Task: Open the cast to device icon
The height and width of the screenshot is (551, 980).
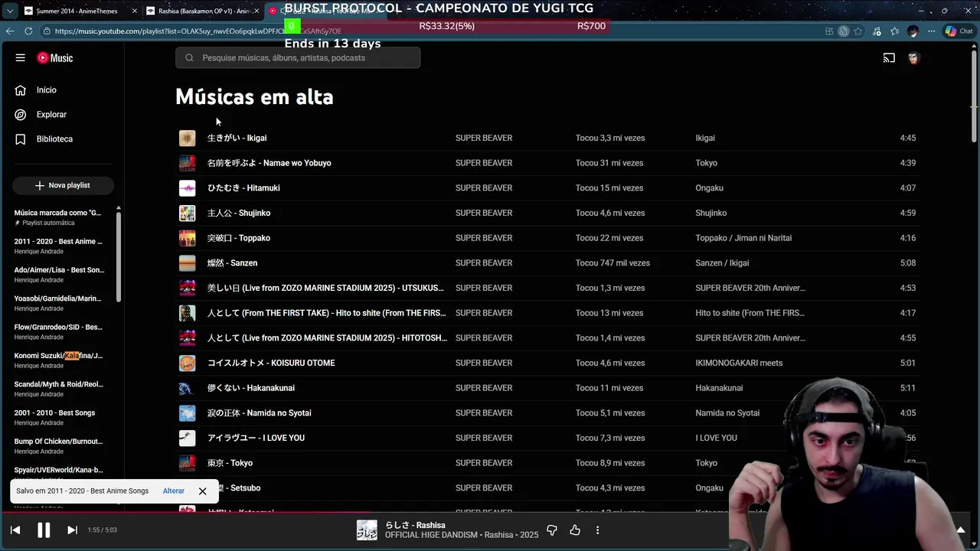Action: tap(889, 58)
